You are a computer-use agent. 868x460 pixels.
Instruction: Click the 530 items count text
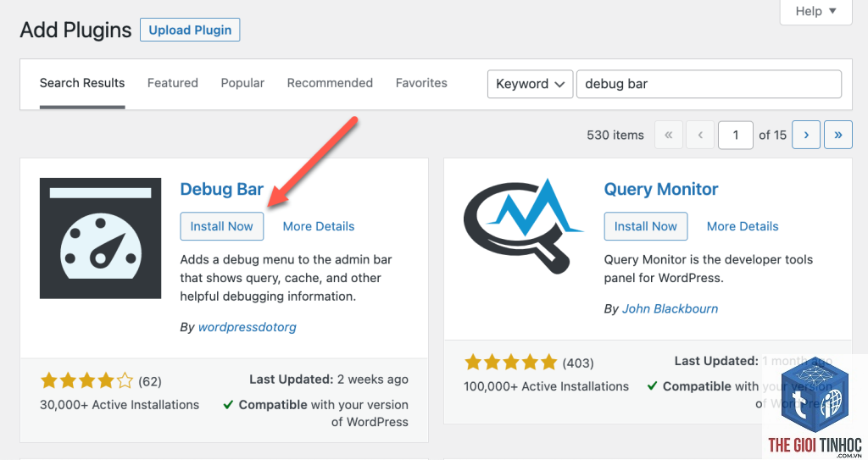pos(615,135)
